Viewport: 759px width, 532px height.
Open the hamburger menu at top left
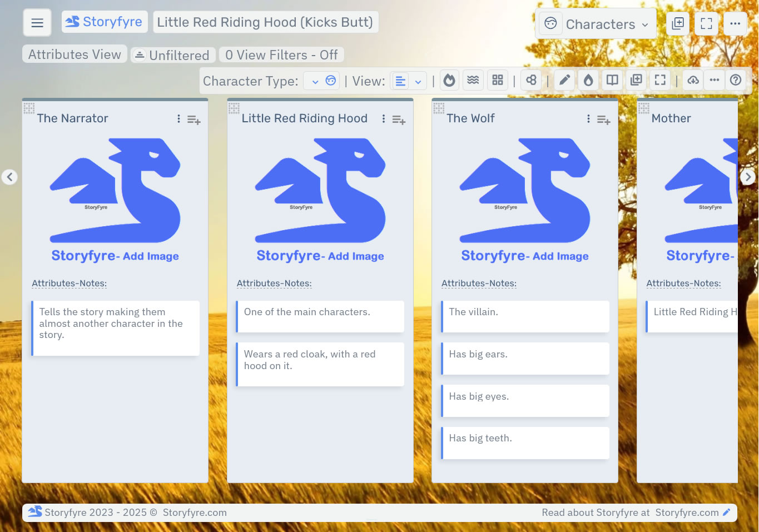click(37, 22)
